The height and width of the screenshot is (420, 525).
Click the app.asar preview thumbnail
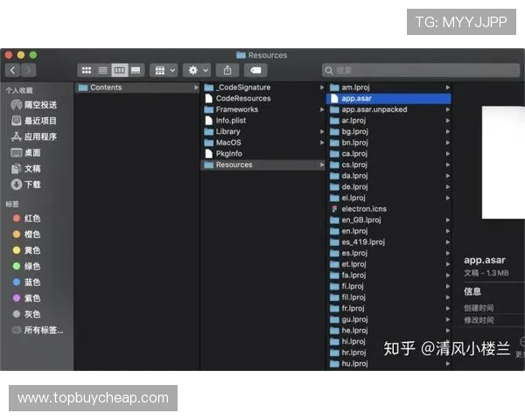pyautogui.click(x=503, y=163)
